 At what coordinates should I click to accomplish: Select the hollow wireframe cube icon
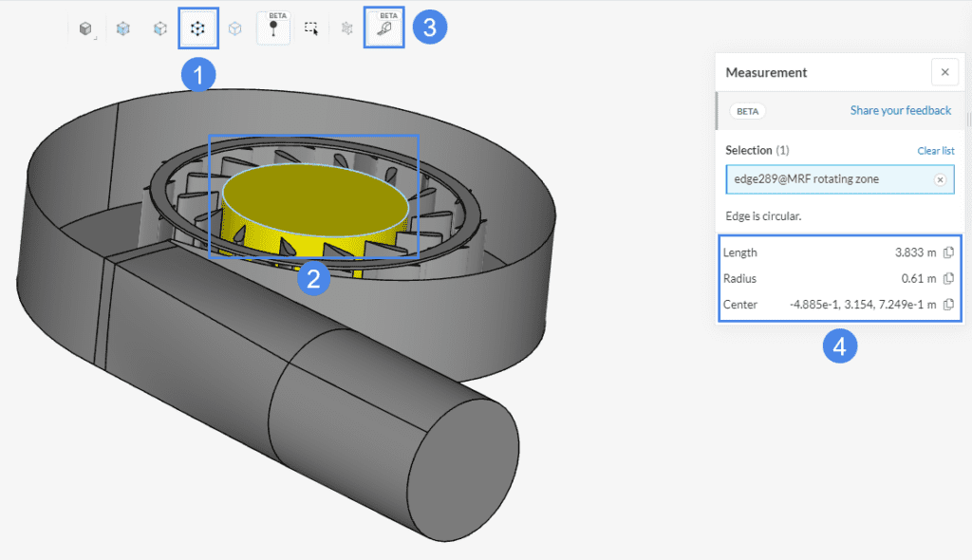(x=234, y=28)
